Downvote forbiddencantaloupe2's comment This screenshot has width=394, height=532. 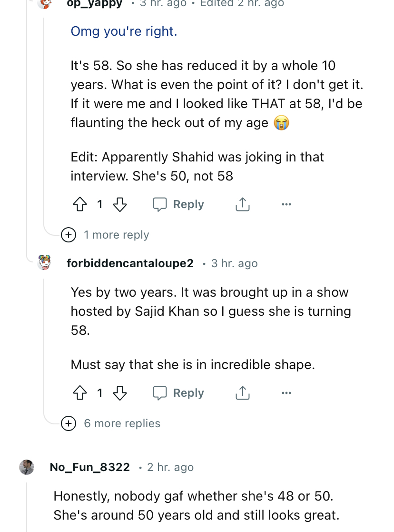[119, 393]
